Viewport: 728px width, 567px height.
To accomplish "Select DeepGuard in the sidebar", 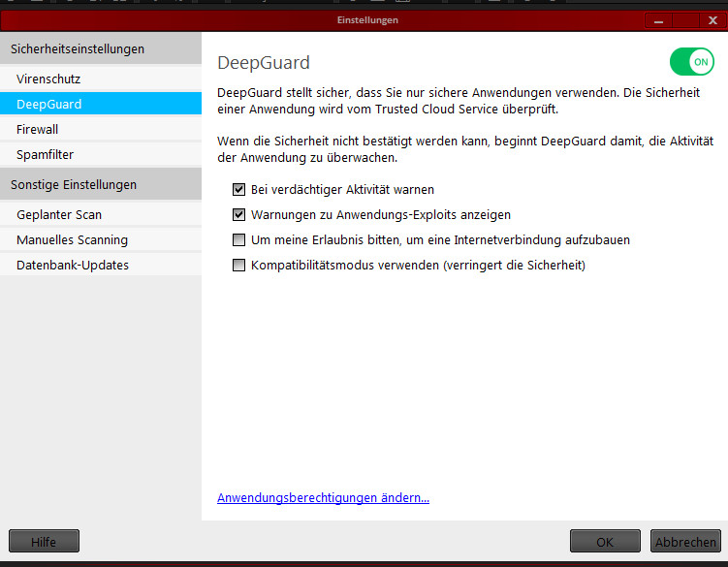I will click(101, 104).
